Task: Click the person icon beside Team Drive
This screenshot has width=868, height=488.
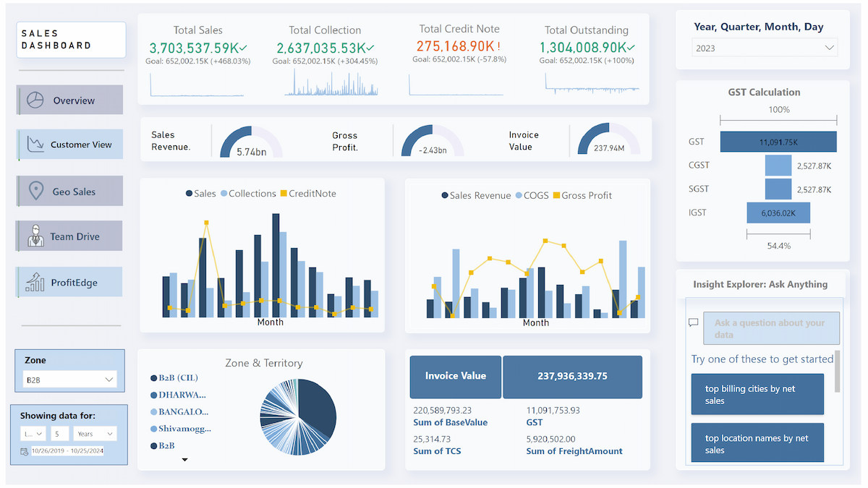Action: [x=35, y=236]
